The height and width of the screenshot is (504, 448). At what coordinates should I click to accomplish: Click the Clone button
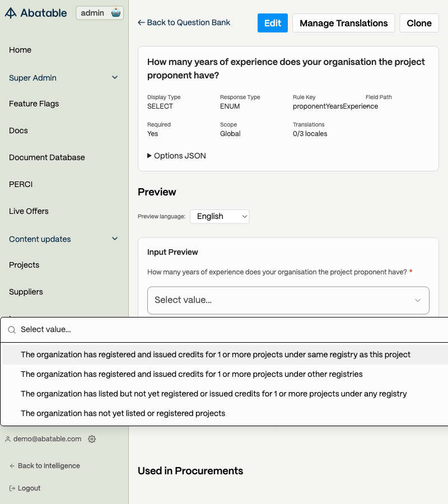point(419,23)
